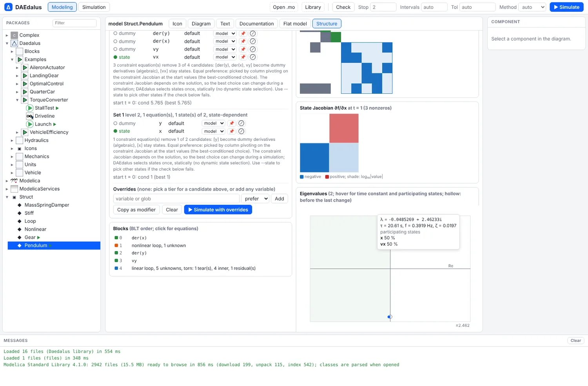Pin the vy candidate as state
The width and height of the screenshot is (588, 386).
click(x=243, y=49)
